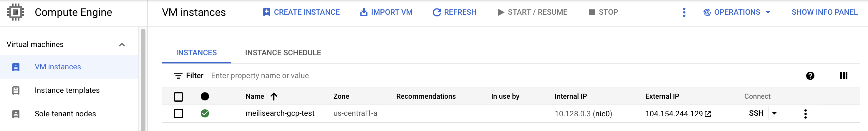Expand the SSH connection options dropdown
This screenshot has height=131, width=868.
pyautogui.click(x=774, y=114)
